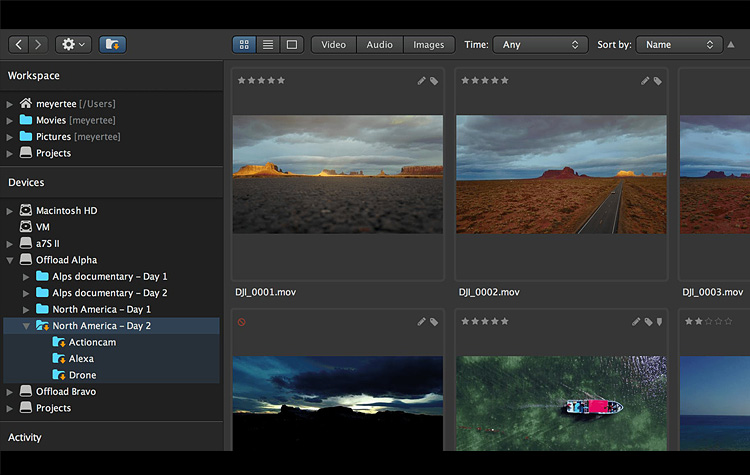Select Alps documentary – Day 2 folder

point(110,293)
